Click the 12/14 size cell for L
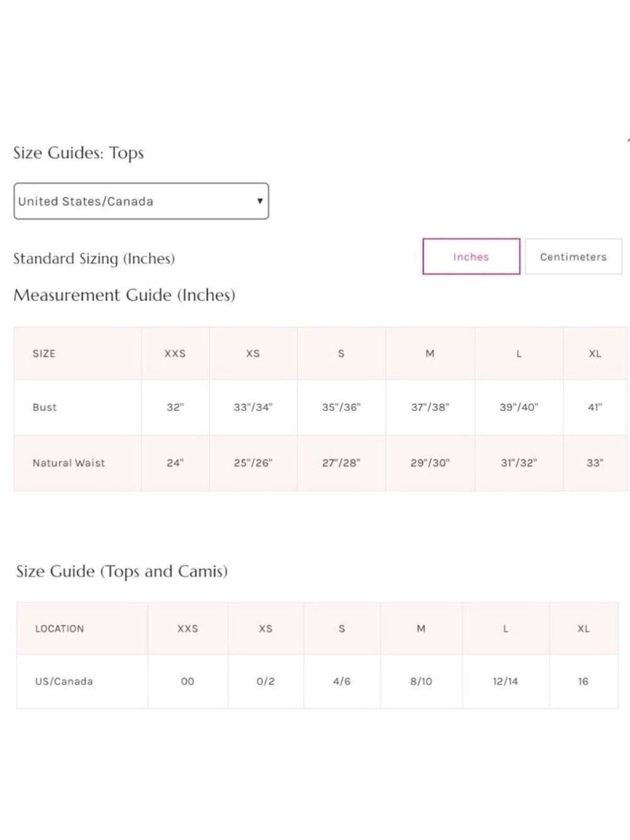Screen dimensions: 630x840 (505, 681)
